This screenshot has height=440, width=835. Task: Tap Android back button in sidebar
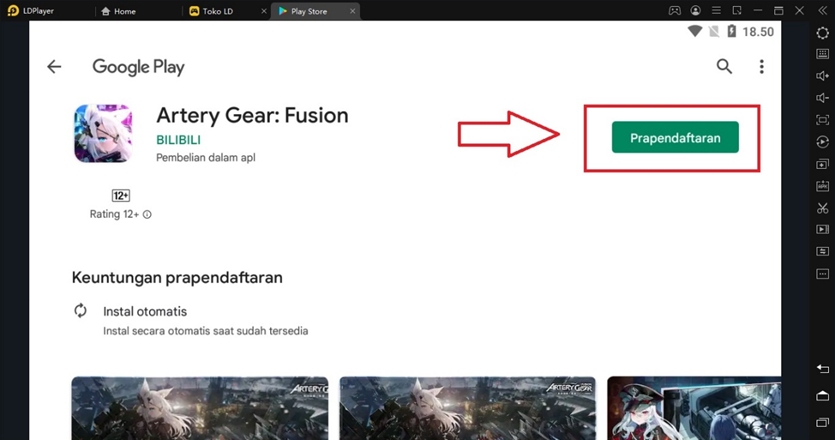tap(822, 369)
